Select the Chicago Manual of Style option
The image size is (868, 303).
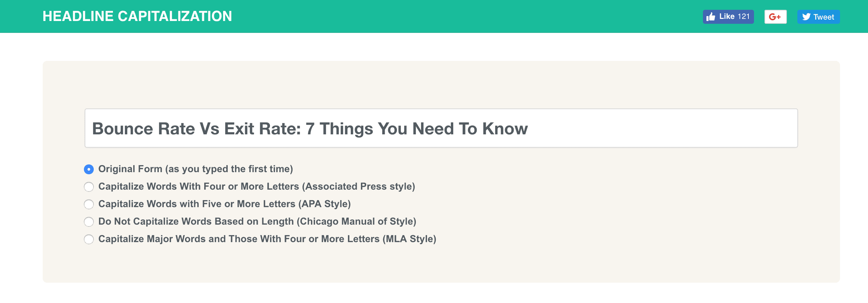tap(89, 222)
